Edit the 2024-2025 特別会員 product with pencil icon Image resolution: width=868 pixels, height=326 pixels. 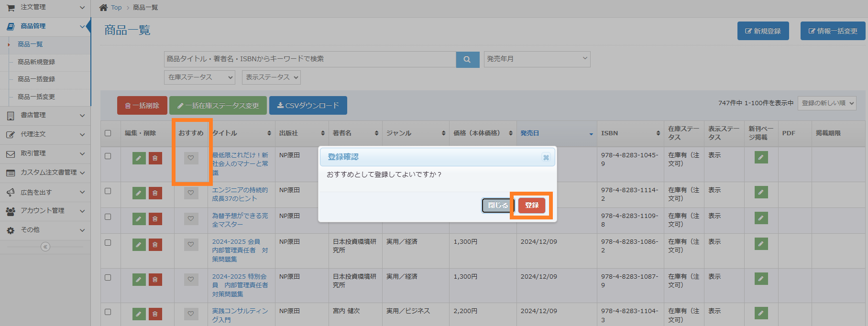[x=139, y=280]
